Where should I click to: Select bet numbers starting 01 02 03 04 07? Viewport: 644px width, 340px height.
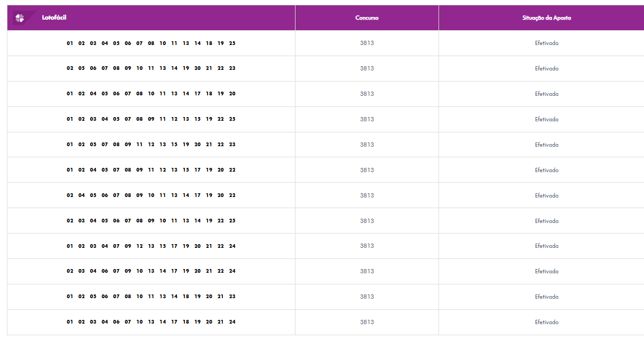[x=151, y=246]
